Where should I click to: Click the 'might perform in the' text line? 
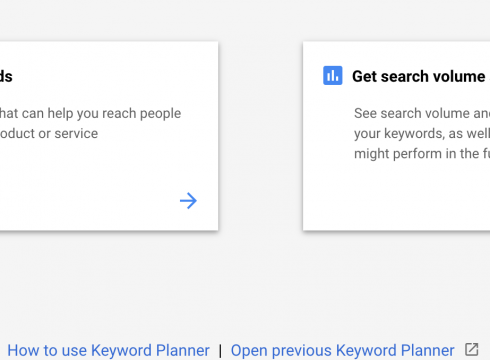[422, 154]
